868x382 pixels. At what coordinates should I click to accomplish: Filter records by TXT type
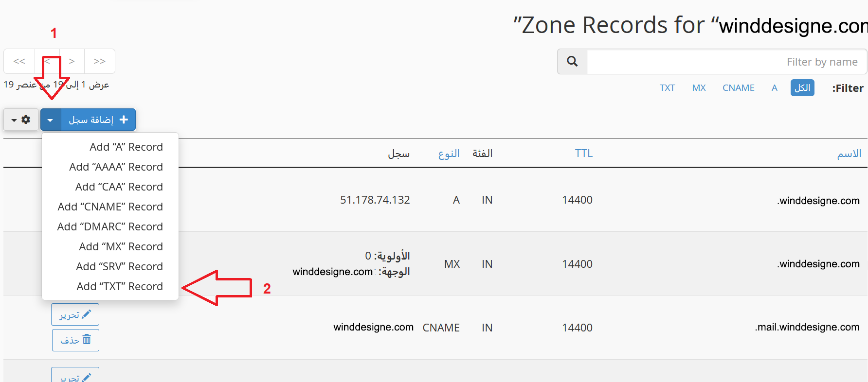click(667, 88)
